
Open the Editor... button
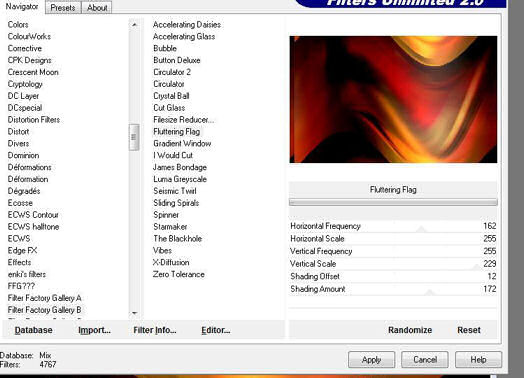point(216,330)
